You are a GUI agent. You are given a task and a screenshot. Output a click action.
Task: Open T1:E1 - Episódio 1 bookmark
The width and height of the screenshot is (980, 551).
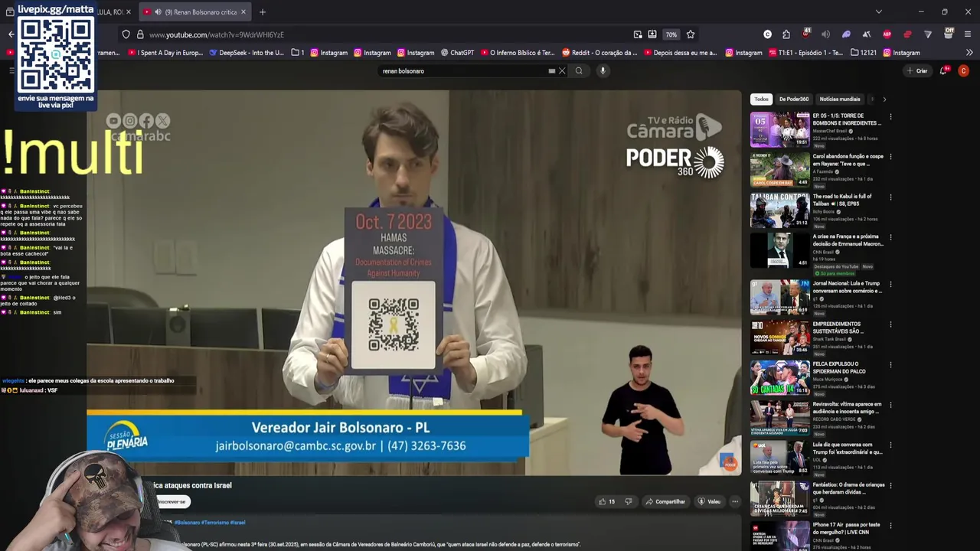tap(805, 53)
